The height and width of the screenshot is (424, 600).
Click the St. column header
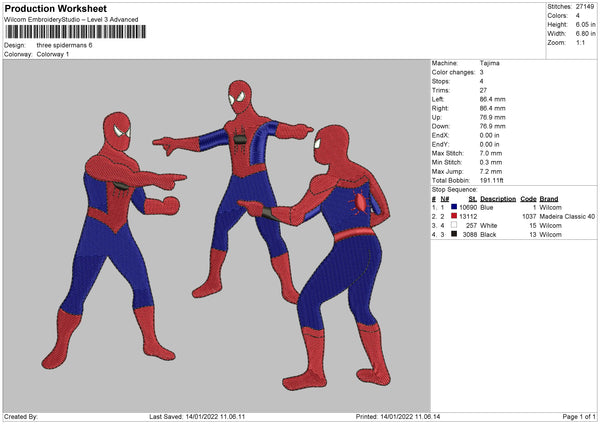472,198
